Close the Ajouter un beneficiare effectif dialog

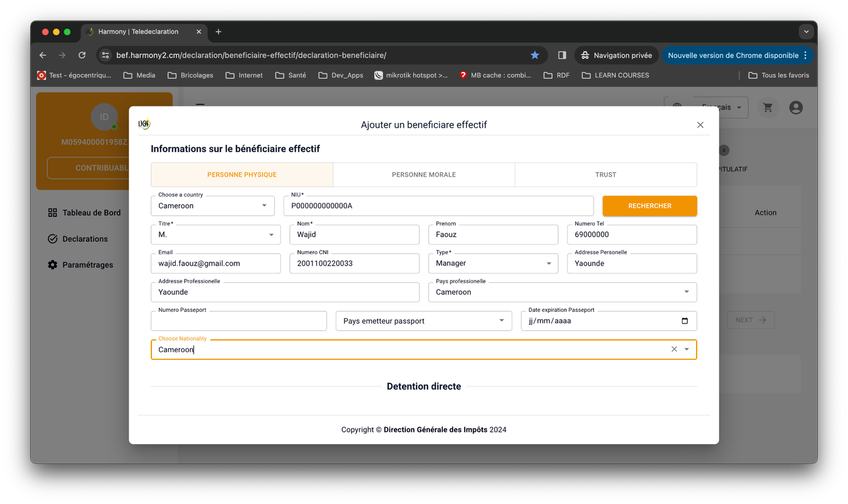(x=700, y=125)
